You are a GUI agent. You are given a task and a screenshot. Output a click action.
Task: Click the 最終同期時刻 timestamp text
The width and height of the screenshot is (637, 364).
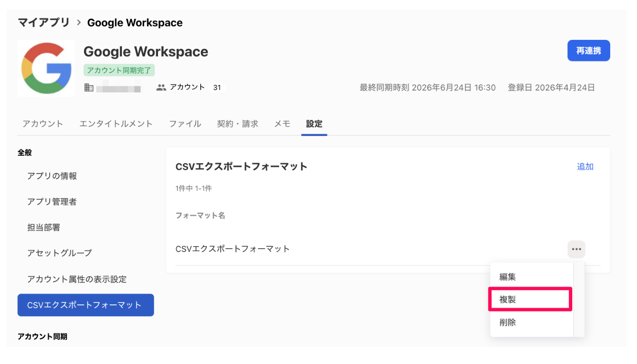pos(428,87)
